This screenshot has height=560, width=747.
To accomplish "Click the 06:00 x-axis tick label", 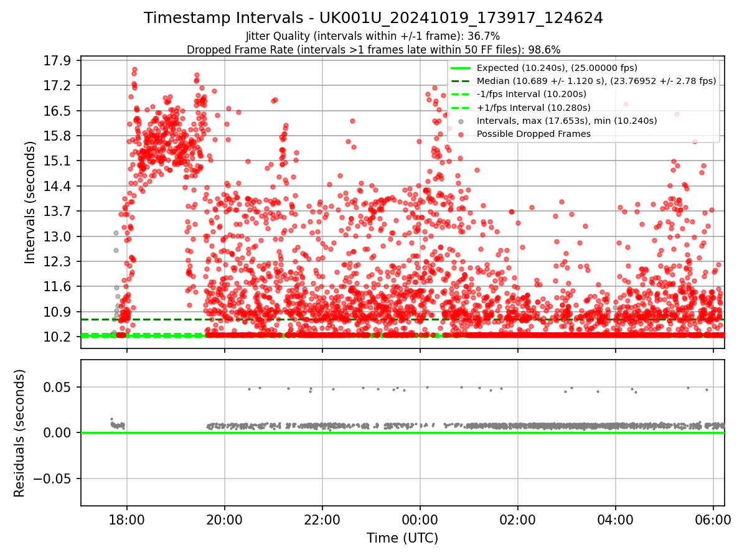I will pos(713,519).
